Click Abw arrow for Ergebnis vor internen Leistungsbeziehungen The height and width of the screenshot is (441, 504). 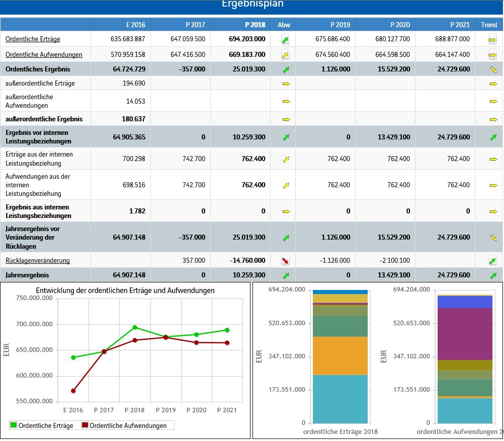pyautogui.click(x=286, y=137)
